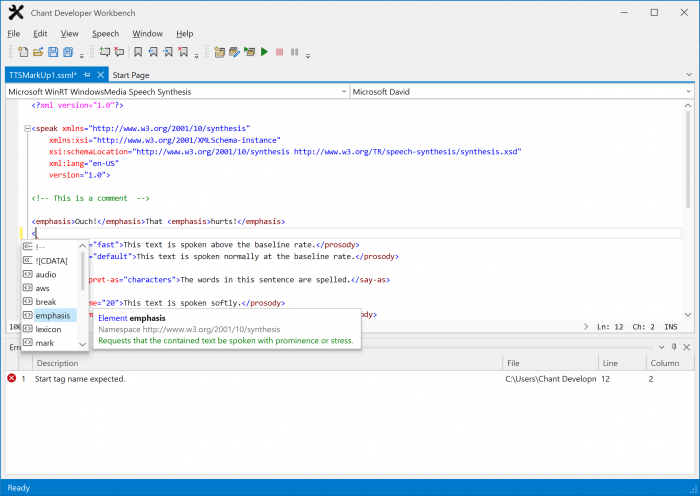Toggle a bookmark on current line
The width and height of the screenshot is (700, 496).
[x=138, y=52]
